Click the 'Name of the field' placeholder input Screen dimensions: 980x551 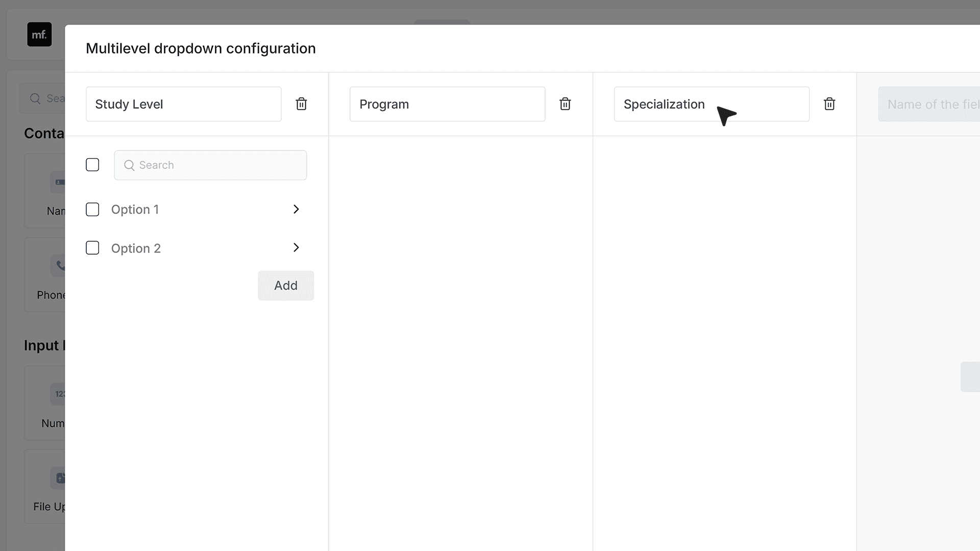point(929,104)
